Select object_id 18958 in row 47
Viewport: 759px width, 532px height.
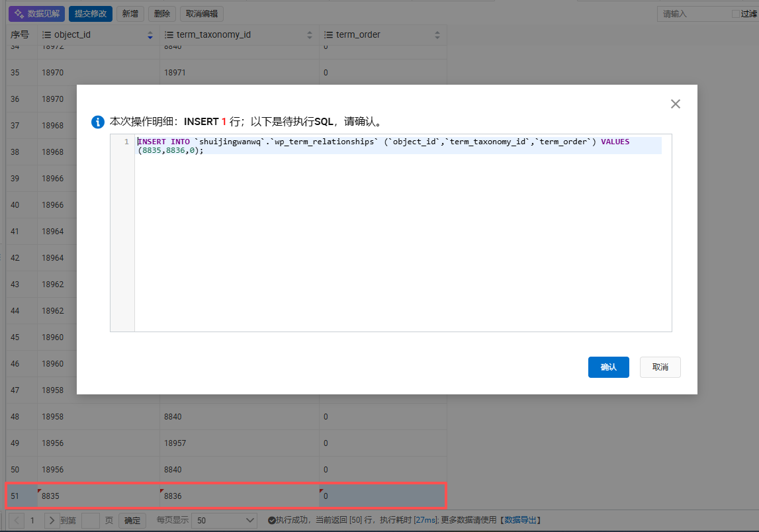[57, 390]
